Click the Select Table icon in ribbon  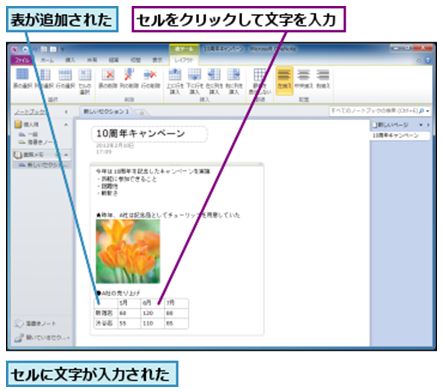click(x=23, y=79)
